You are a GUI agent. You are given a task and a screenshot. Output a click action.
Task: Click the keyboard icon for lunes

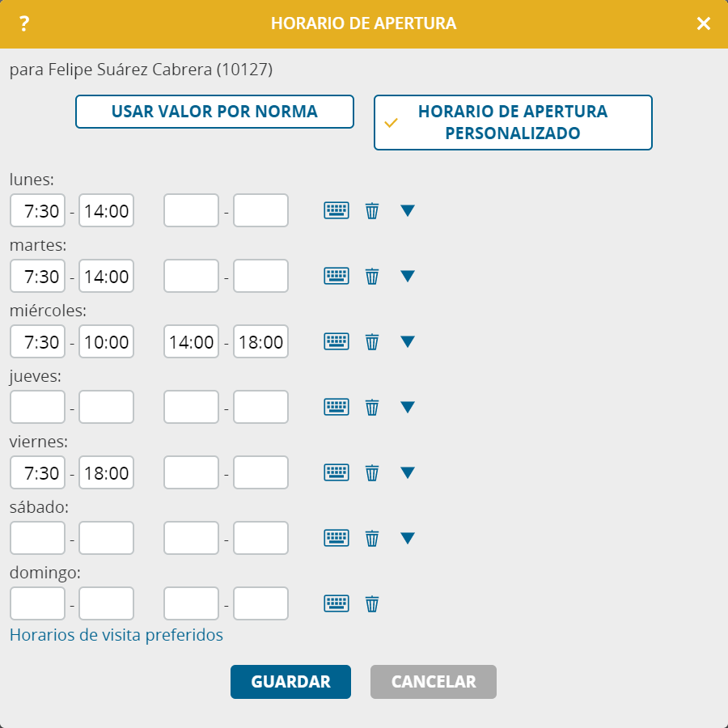(x=336, y=211)
